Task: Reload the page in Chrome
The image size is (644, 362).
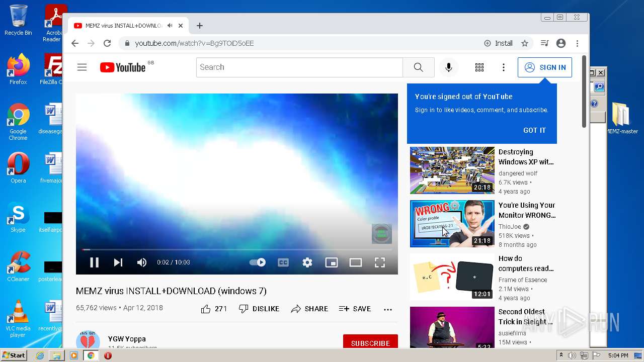Action: point(107,43)
